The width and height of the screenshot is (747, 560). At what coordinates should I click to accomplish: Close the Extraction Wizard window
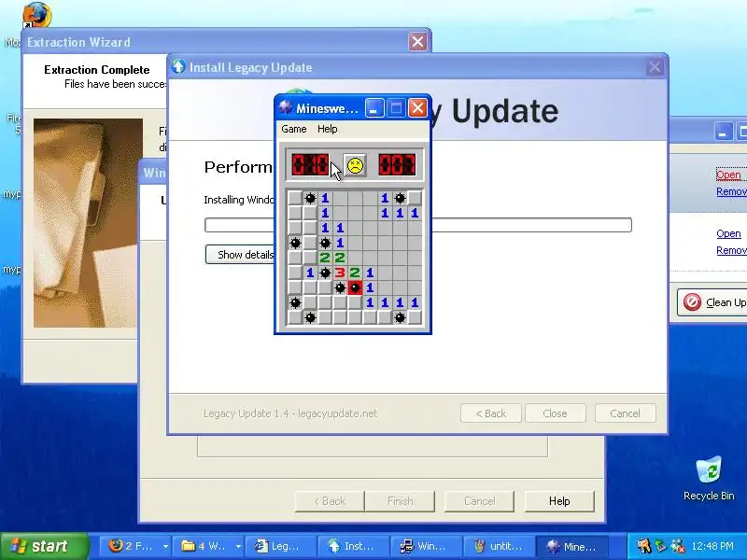pyautogui.click(x=417, y=42)
